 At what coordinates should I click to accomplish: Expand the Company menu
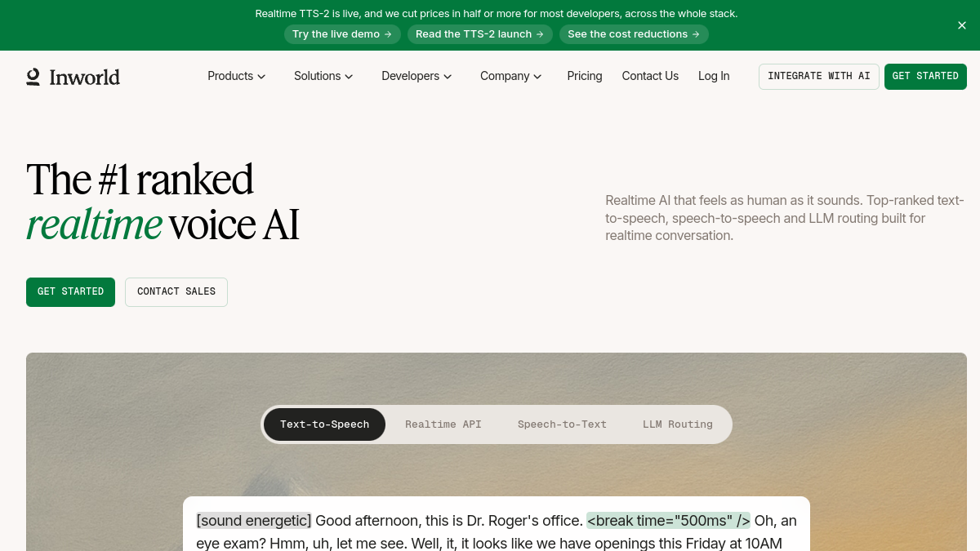tap(510, 76)
